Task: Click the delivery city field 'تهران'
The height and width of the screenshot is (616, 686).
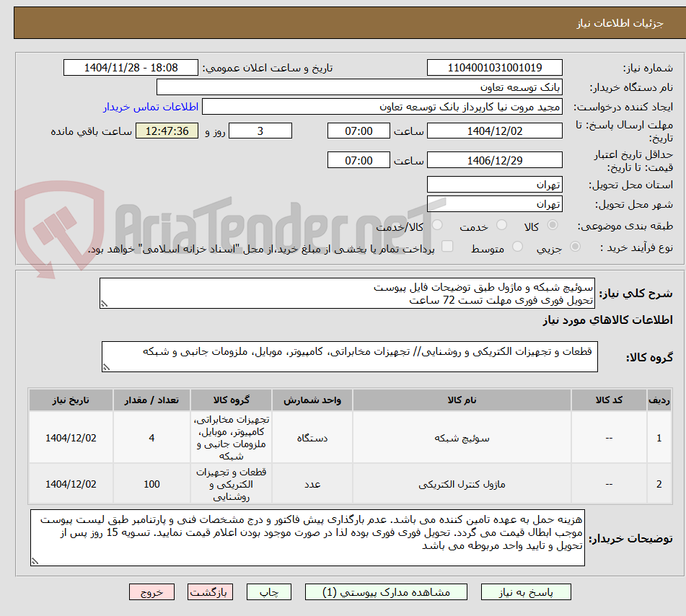Action: 494,204
